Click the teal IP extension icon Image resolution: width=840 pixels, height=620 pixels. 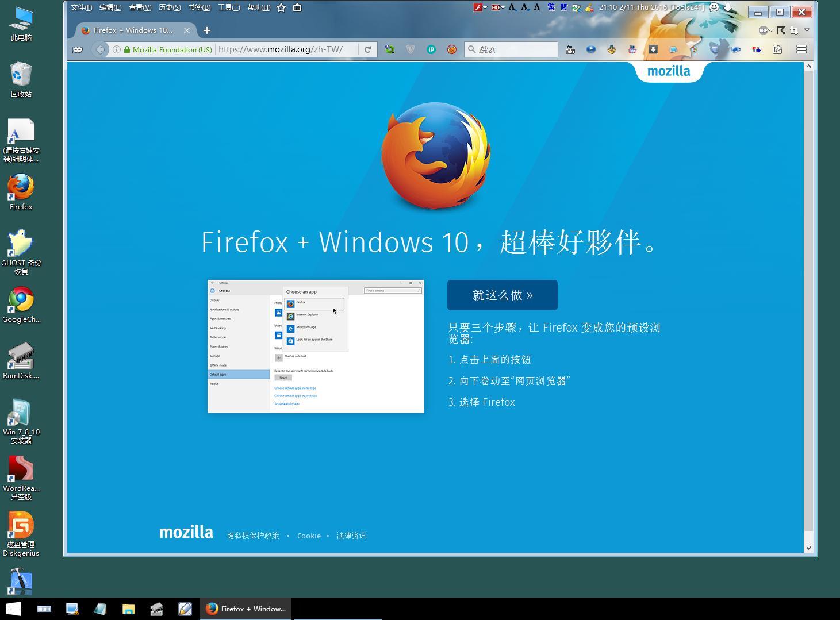[431, 49]
